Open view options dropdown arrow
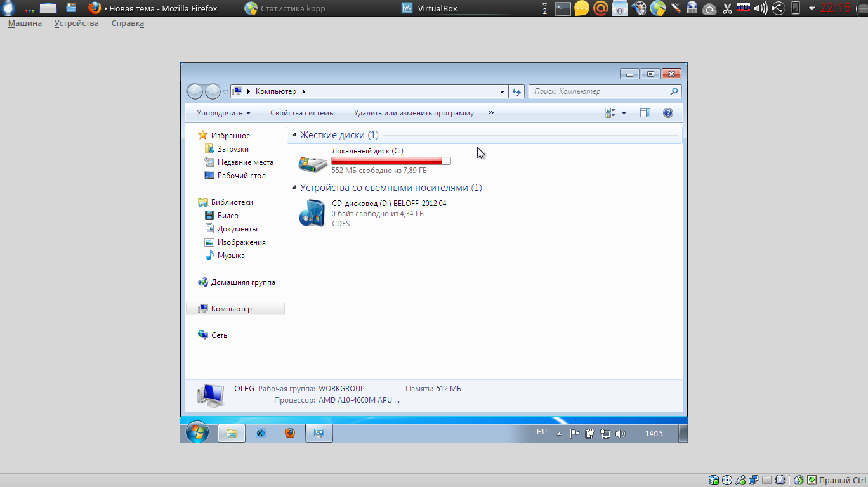This screenshot has width=868, height=487. (624, 113)
